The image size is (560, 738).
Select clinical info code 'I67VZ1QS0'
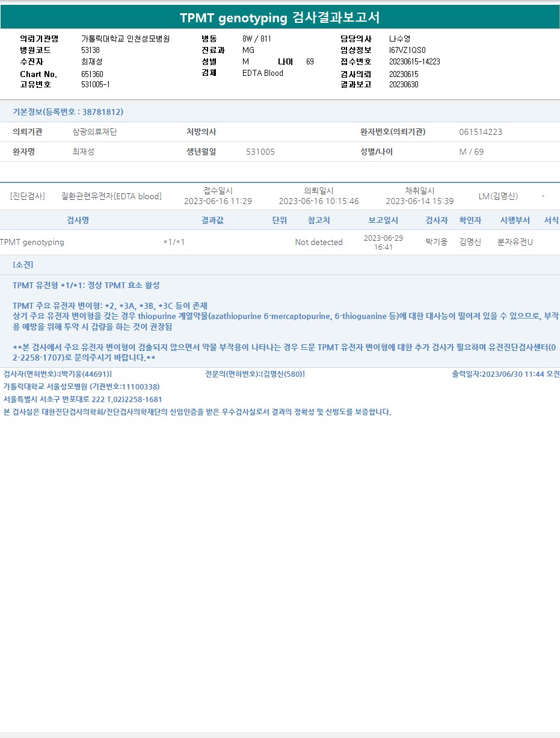(407, 50)
